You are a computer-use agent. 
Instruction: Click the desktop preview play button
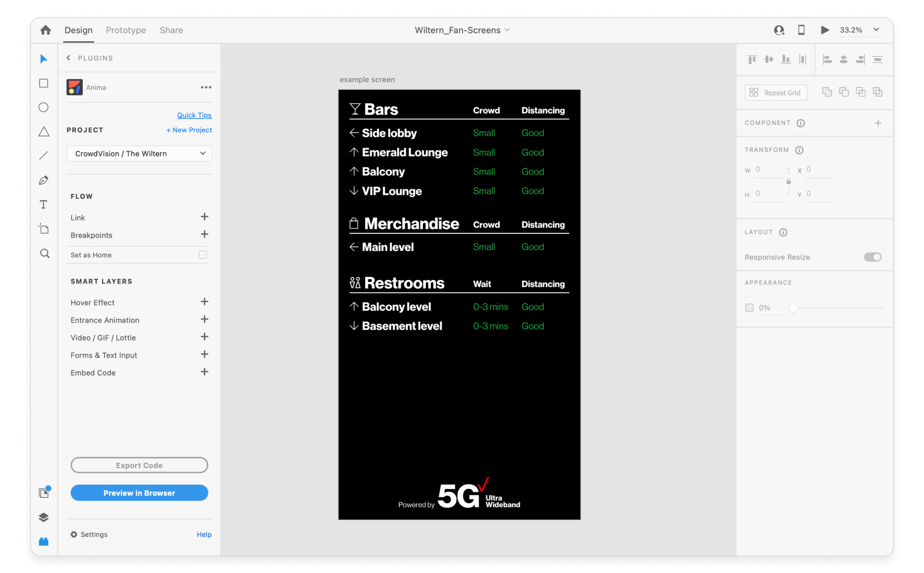(x=825, y=30)
